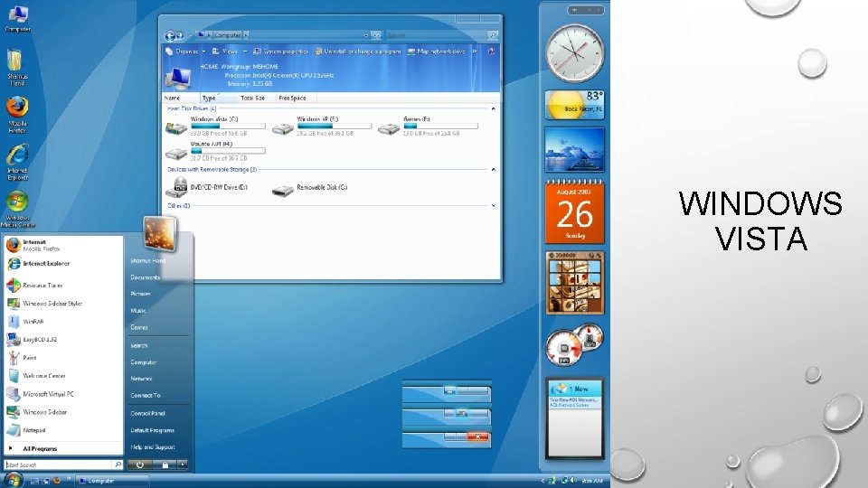This screenshot has width=868, height=488.
Task: Click the Explorer help icon
Action: 491,52
